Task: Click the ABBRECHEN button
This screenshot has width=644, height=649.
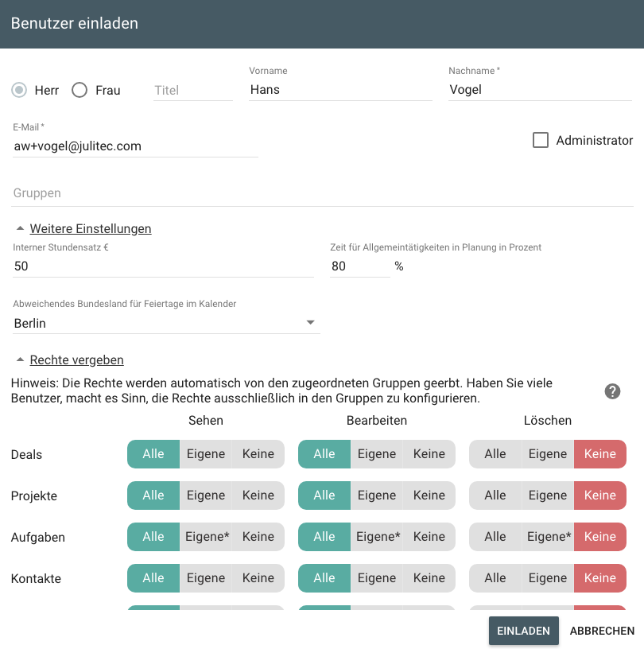Action: (602, 631)
